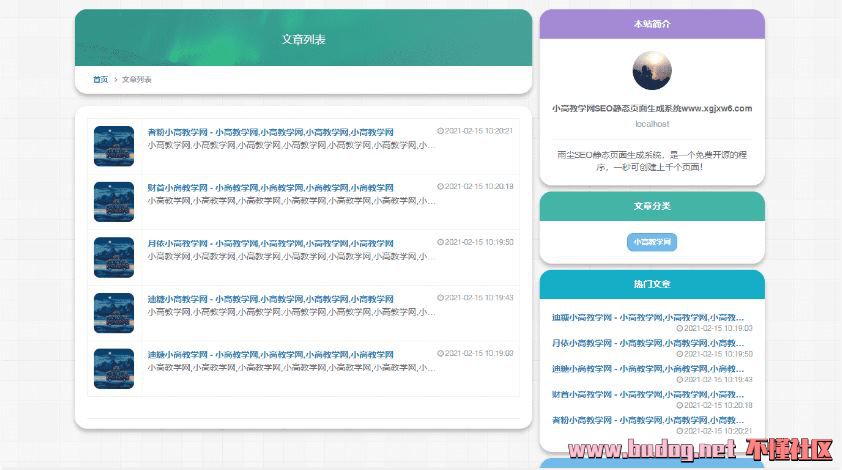Image resolution: width=842 pixels, height=470 pixels.
Task: Click timestamp 2021-02-15 10:20:21 in article list
Action: [x=479, y=131]
